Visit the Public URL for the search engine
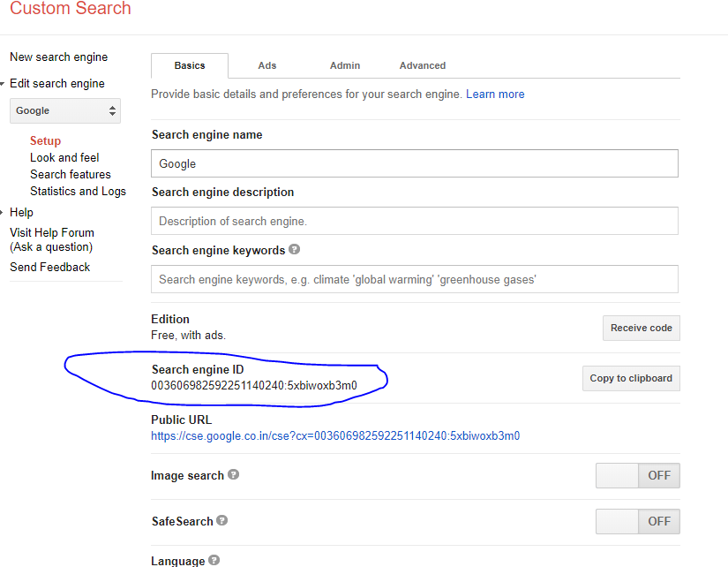Image resolution: width=728 pixels, height=567 pixels. [x=335, y=435]
